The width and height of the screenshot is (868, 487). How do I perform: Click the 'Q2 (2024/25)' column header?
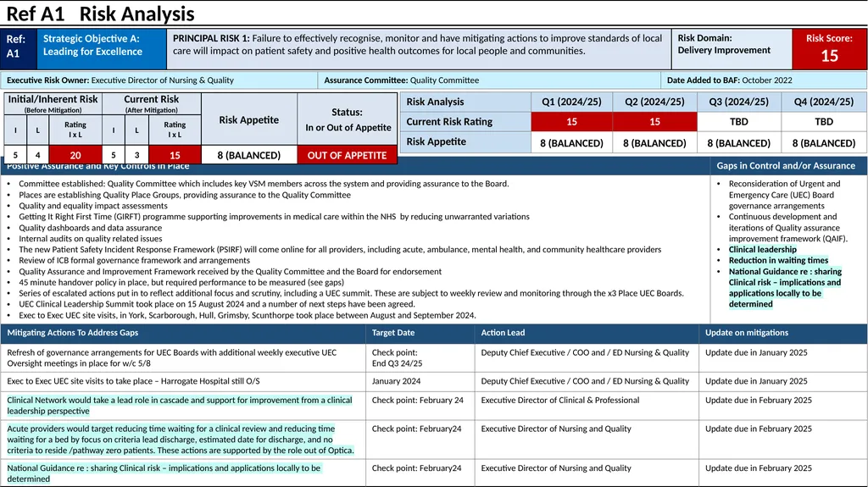click(654, 102)
